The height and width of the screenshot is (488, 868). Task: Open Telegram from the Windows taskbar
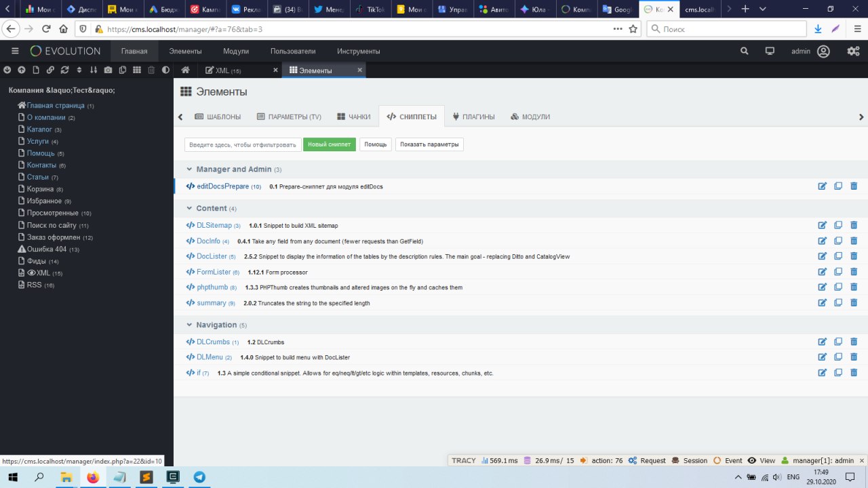click(199, 477)
